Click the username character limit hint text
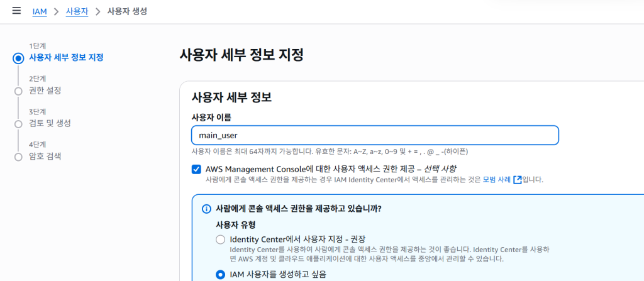The width and height of the screenshot is (644, 281). coord(330,152)
